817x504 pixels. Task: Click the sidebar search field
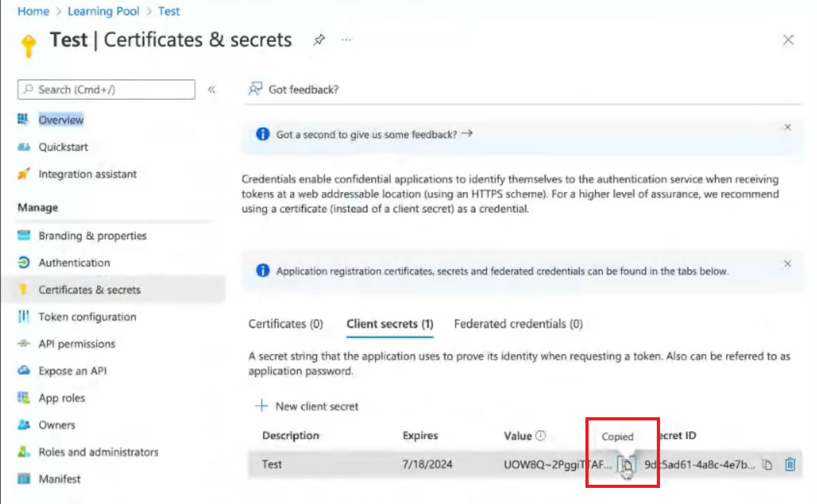tap(106, 90)
